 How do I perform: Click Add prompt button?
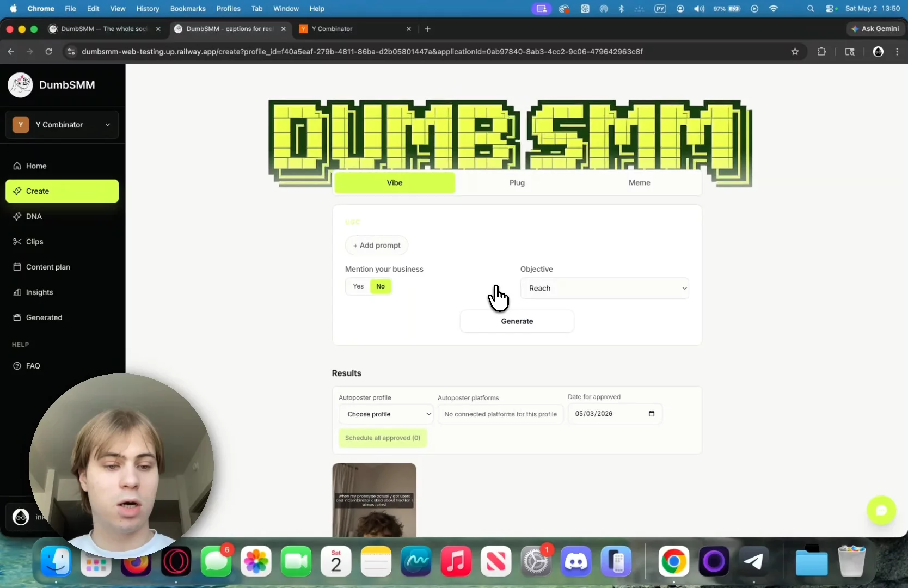[x=377, y=246]
